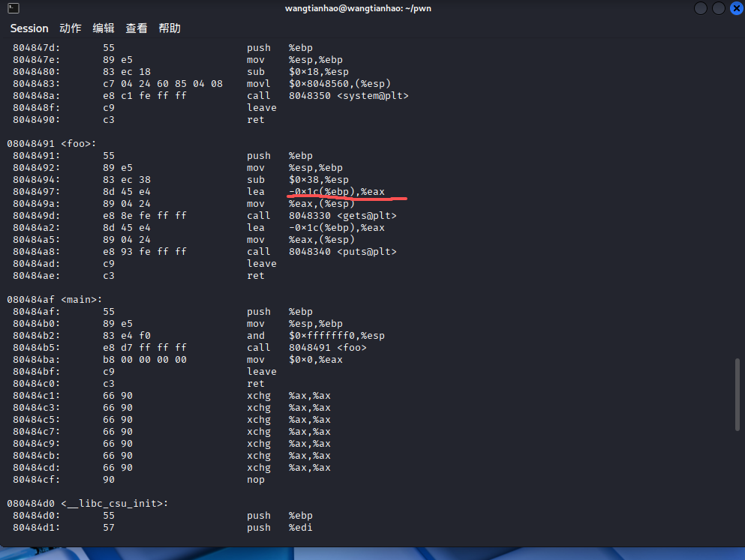
Task: Click the leave instruction at 80484ad
Action: pos(262,264)
